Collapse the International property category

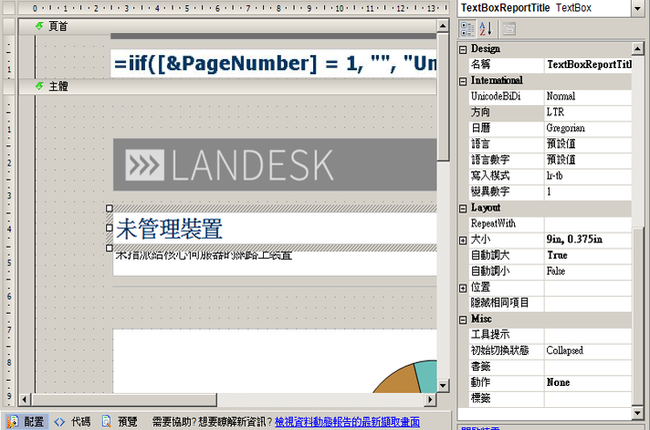tap(463, 81)
